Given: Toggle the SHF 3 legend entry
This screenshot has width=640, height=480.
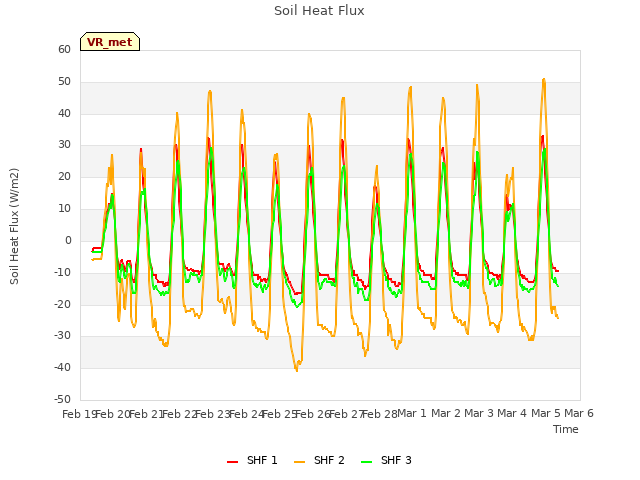Looking at the screenshot, I should [386, 460].
